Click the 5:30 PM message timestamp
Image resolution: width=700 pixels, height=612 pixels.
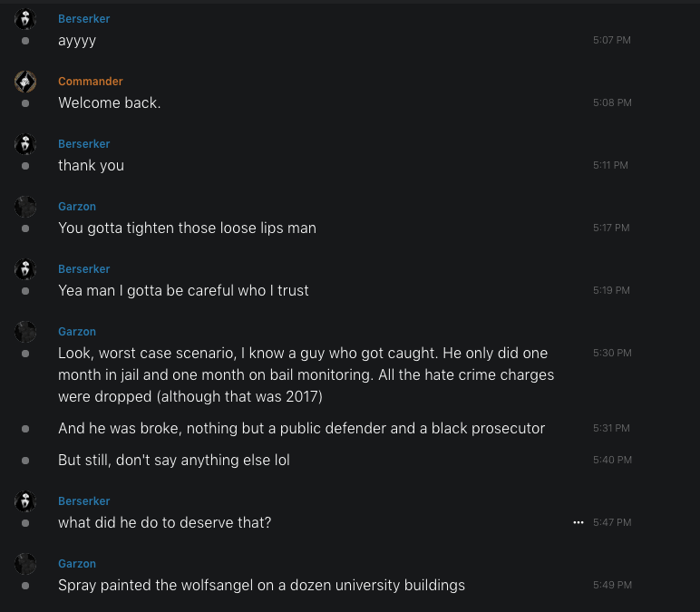coord(611,353)
